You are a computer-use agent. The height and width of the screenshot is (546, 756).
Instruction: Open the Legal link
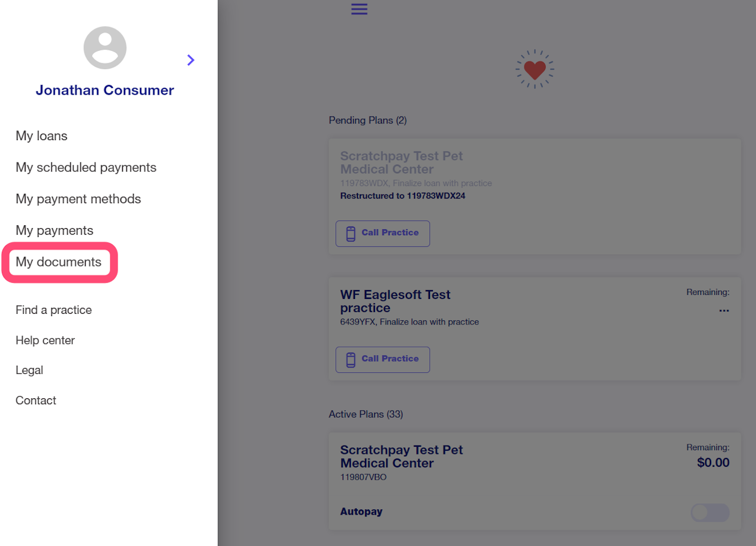click(x=30, y=370)
